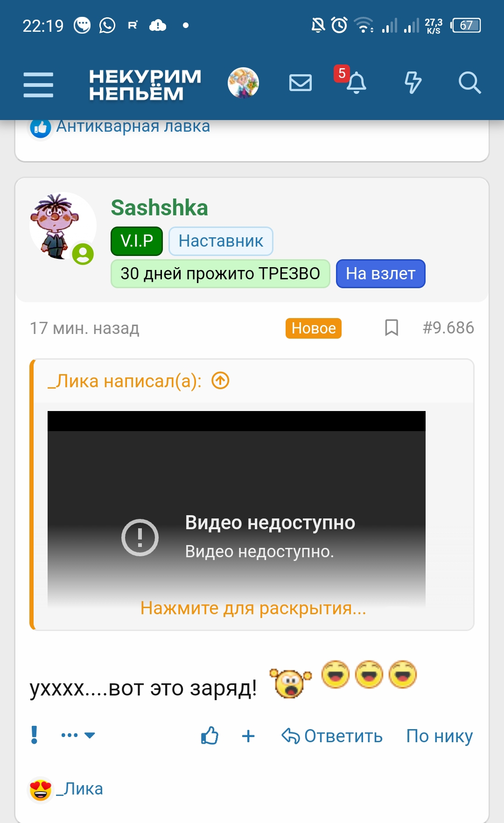Image resolution: width=504 pixels, height=823 pixels.
Task: Expand the three-dots post options dropdown
Action: click(78, 735)
